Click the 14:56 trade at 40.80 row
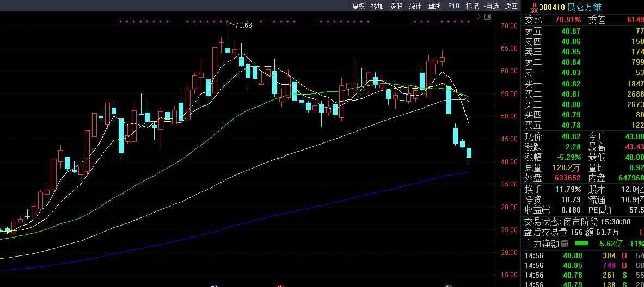The image size is (644, 287). (x=582, y=255)
